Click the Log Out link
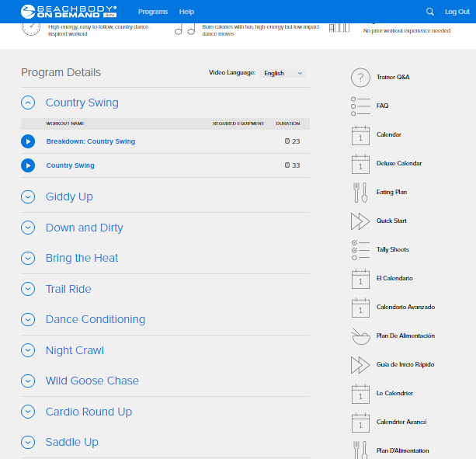 [457, 12]
